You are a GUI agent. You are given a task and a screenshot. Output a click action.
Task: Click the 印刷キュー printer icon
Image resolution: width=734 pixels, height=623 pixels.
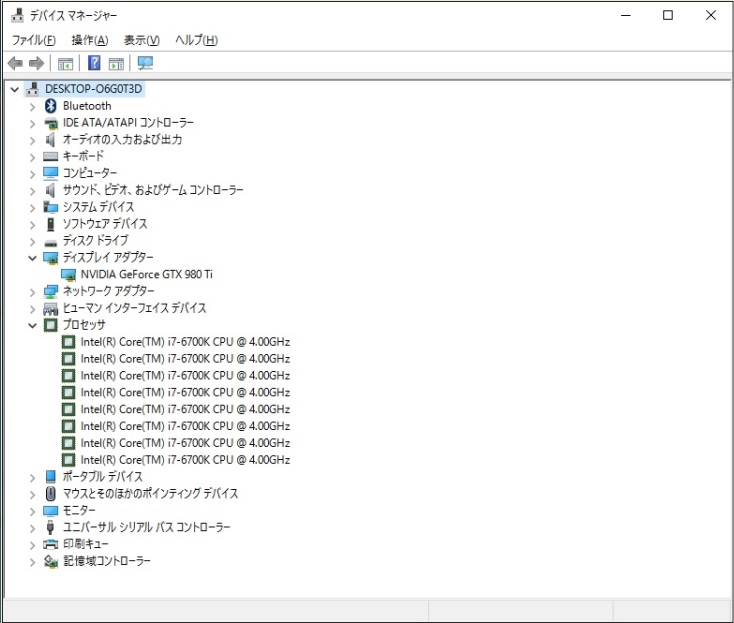click(51, 544)
